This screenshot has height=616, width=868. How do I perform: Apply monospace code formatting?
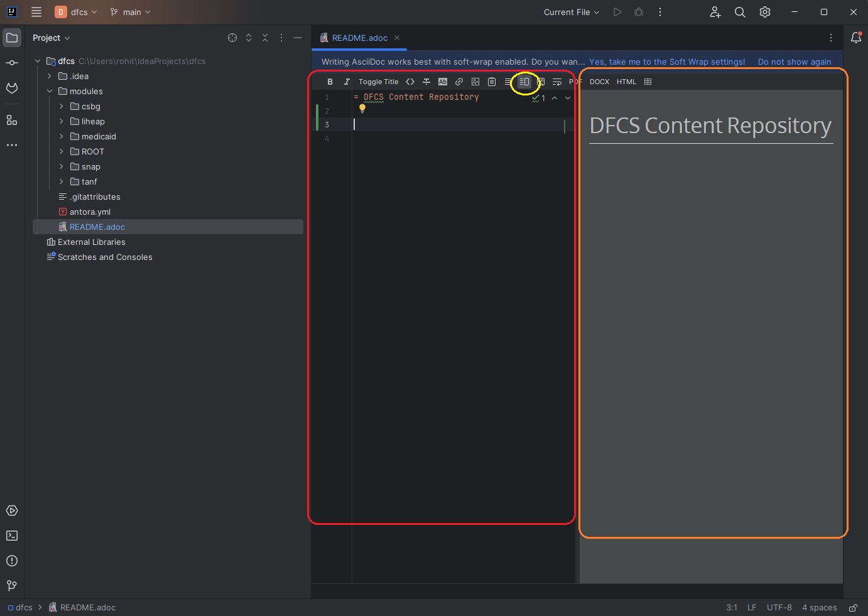pos(410,82)
